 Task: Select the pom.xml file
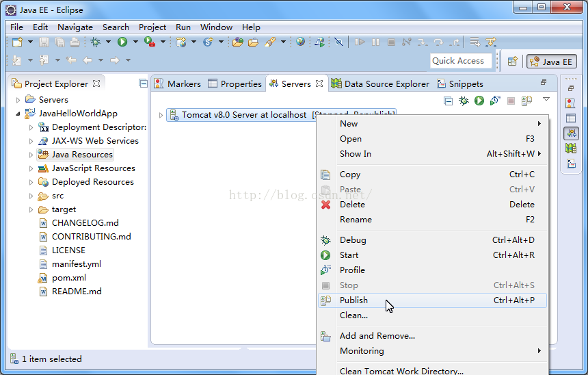tap(68, 277)
